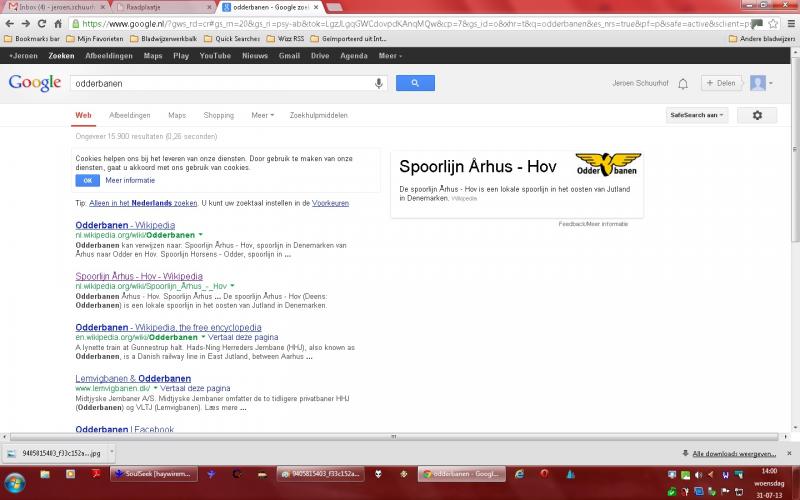The image size is (800, 500).
Task: Open the Lemvigbanen & Odderbanen result
Action: click(x=133, y=378)
